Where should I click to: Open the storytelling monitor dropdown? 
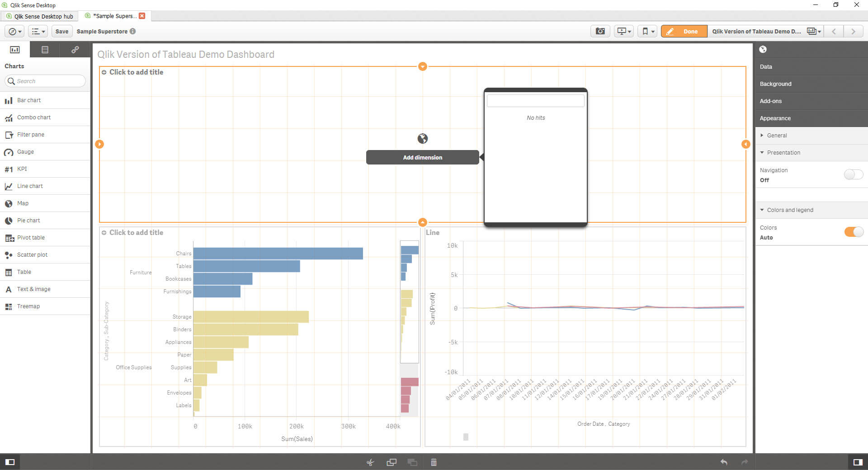click(624, 31)
